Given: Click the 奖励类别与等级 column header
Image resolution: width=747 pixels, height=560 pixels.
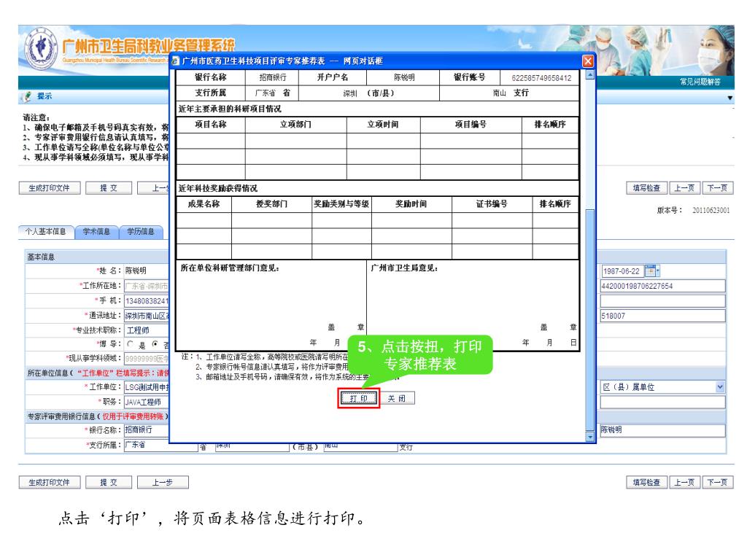Looking at the screenshot, I should coord(341,204).
